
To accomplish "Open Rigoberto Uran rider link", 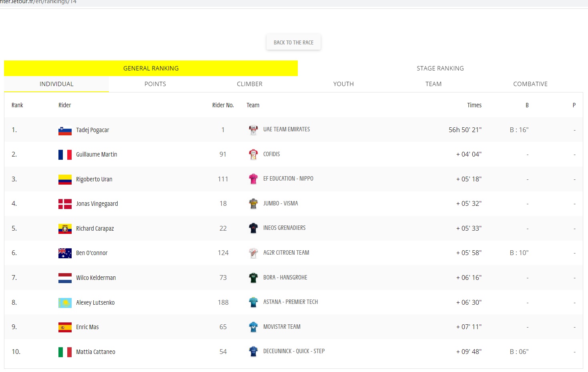I will [94, 179].
